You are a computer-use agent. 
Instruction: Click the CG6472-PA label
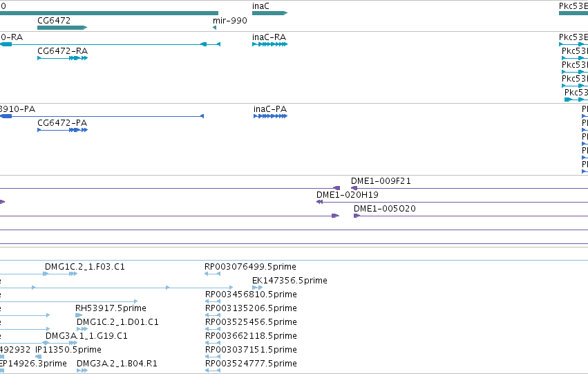(x=62, y=123)
